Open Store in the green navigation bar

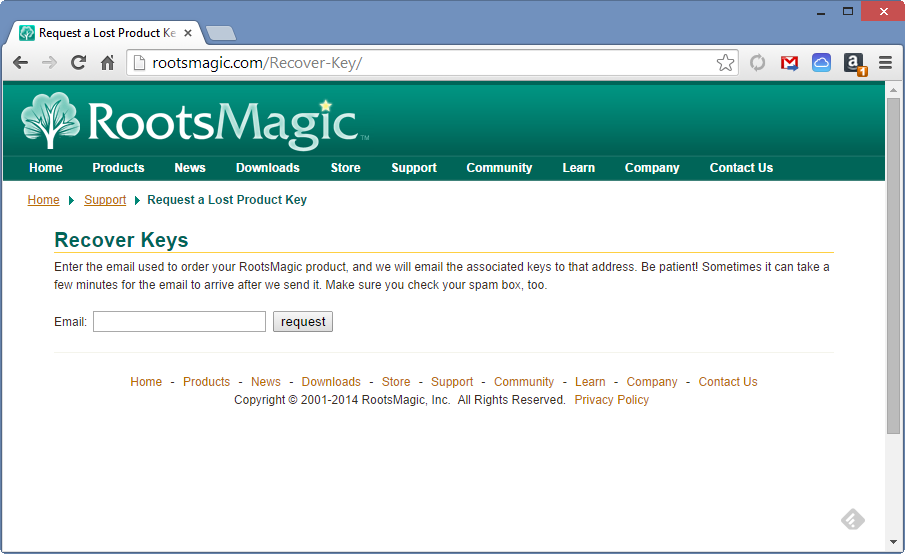[345, 168]
